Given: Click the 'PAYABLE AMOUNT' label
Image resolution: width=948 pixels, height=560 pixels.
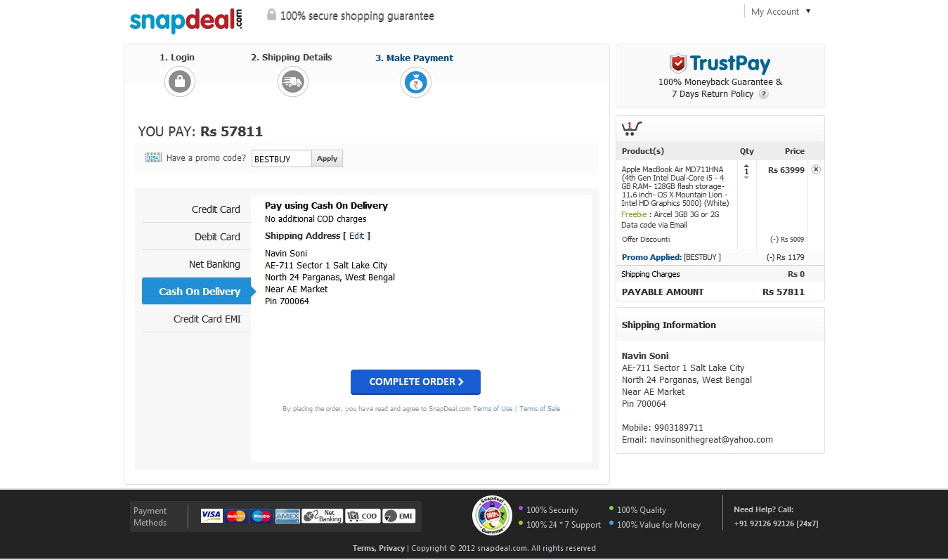Looking at the screenshot, I should (663, 292).
